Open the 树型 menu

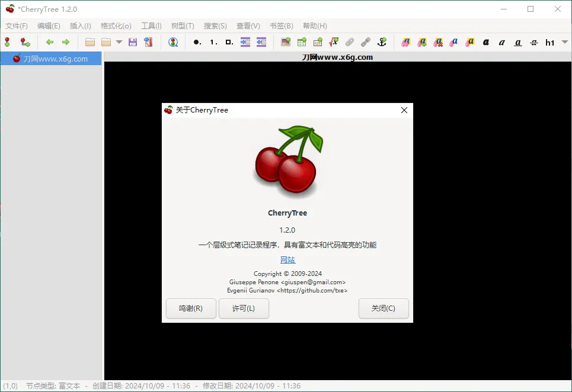[x=182, y=25]
